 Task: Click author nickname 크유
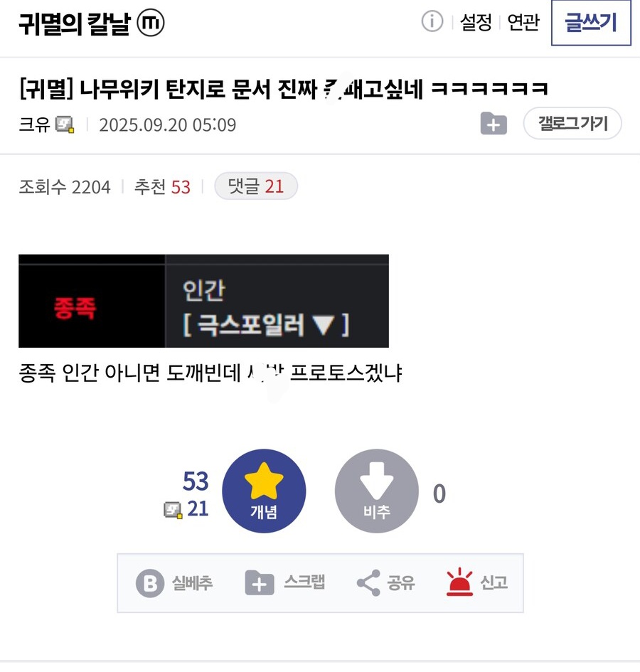point(34,124)
